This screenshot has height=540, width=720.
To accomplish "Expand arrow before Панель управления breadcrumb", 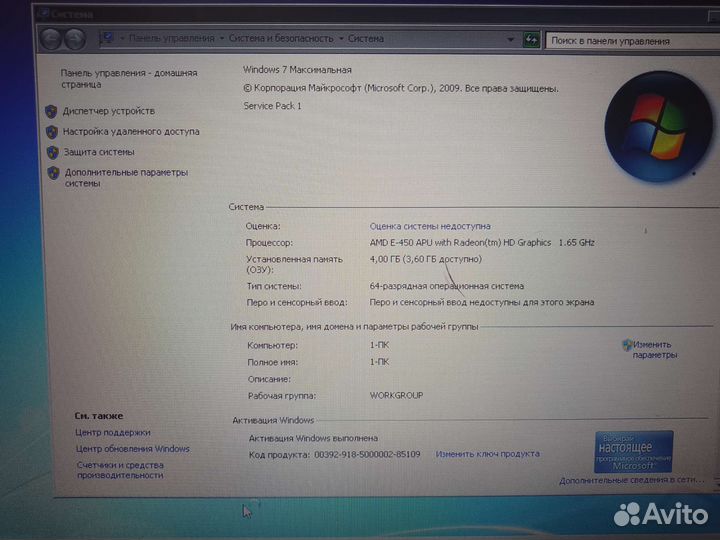I will pos(122,38).
